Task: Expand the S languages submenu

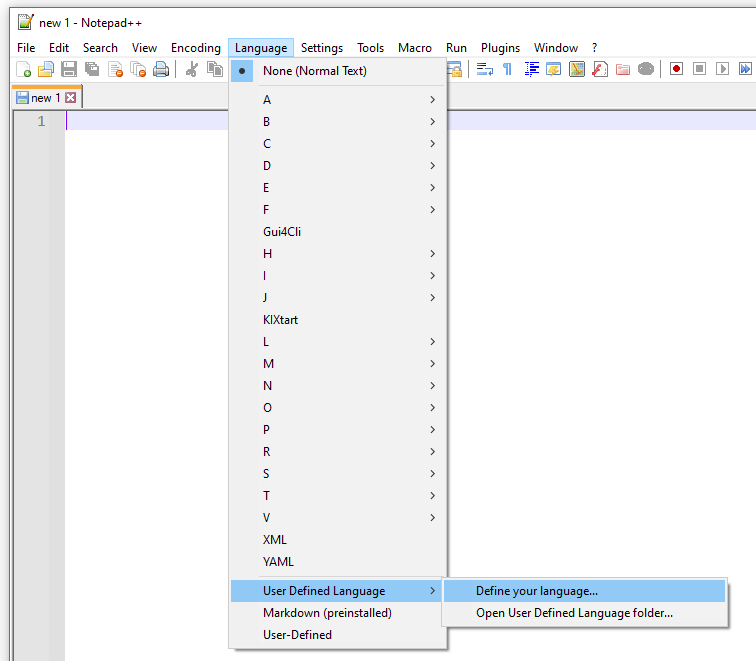Action: coord(338,474)
